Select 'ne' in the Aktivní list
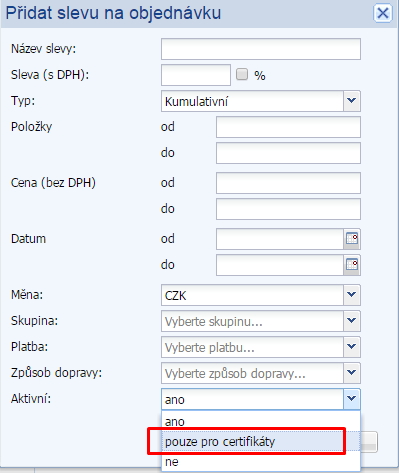Viewport: 399px width, 473px height. pos(261,461)
